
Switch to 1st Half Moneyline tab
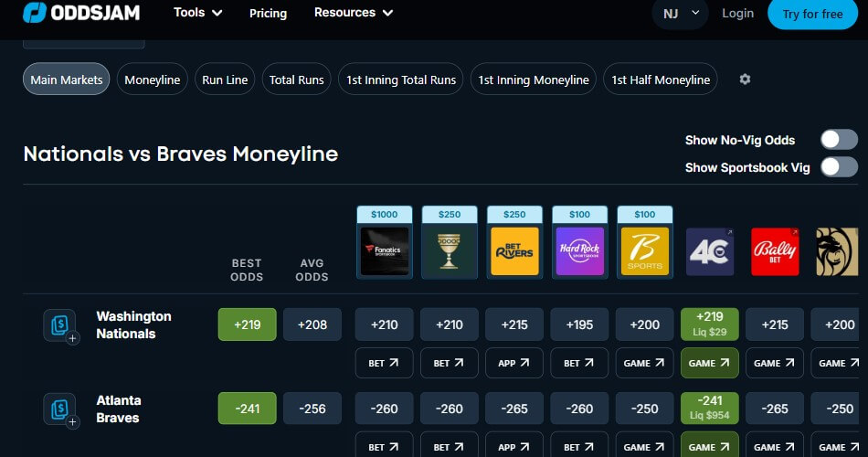point(661,80)
